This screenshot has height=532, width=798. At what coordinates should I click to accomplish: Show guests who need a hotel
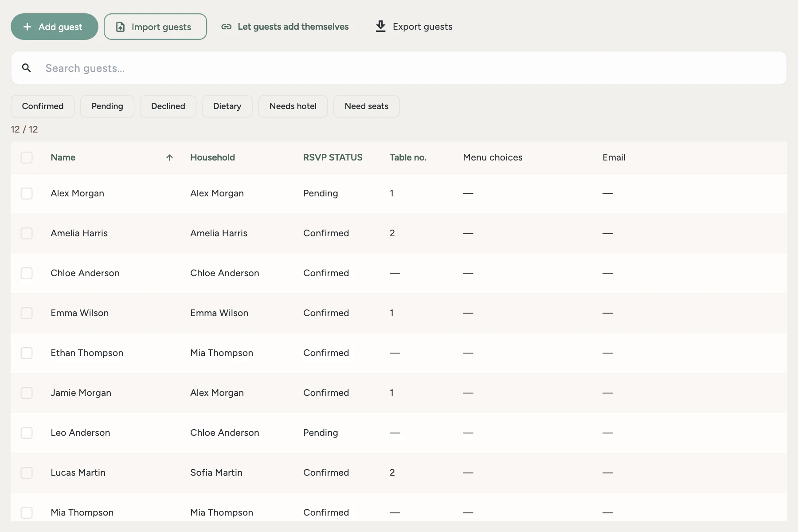coord(293,106)
